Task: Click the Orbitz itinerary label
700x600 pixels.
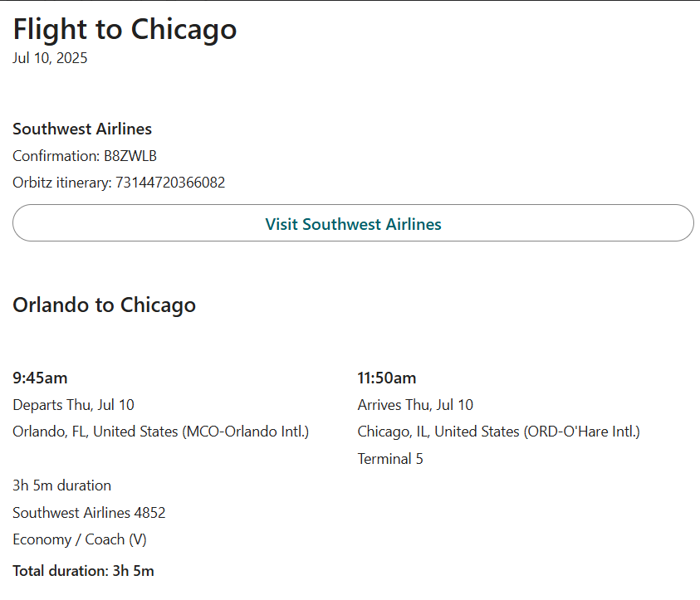Action: (62, 183)
